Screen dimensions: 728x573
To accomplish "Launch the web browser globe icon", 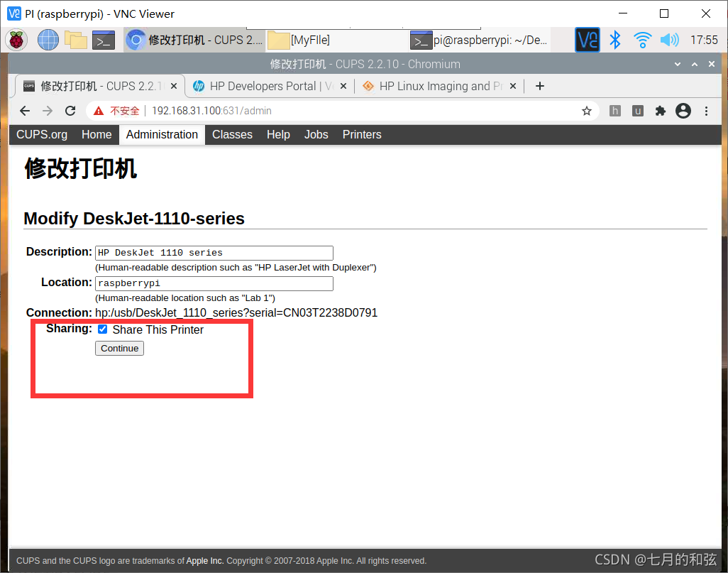I will tap(48, 40).
